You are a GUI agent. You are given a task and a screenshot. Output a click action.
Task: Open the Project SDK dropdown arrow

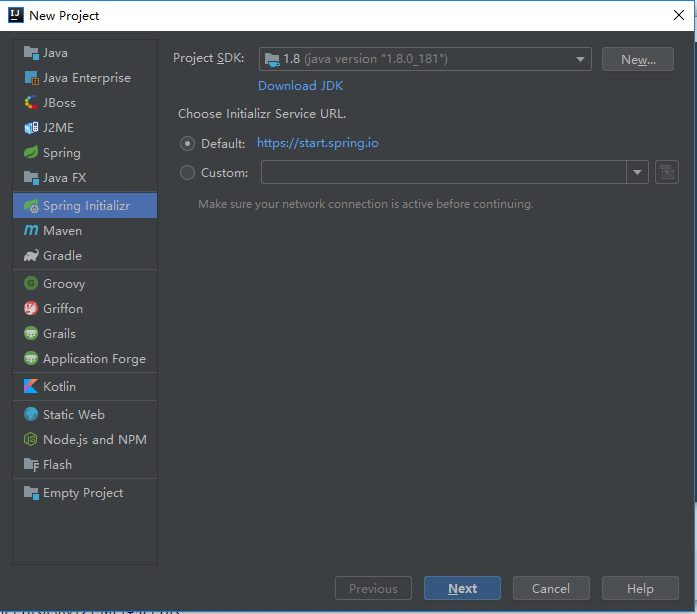[x=580, y=59]
